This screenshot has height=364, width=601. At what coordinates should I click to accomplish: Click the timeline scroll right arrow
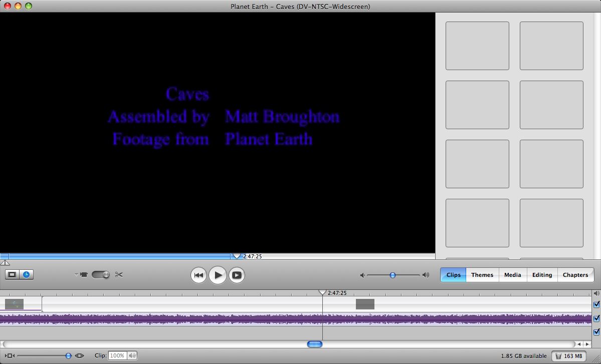[587, 344]
